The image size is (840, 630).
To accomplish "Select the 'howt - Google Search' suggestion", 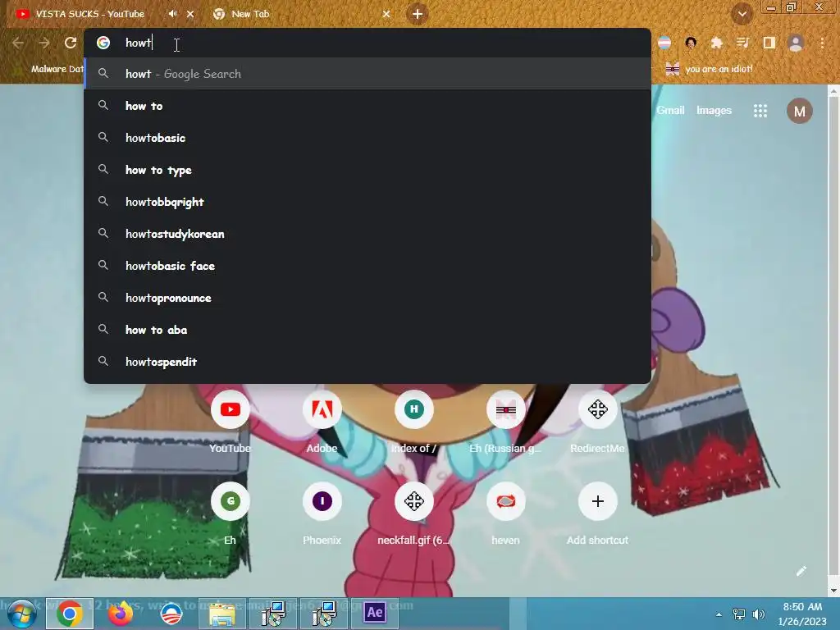I will (x=367, y=74).
